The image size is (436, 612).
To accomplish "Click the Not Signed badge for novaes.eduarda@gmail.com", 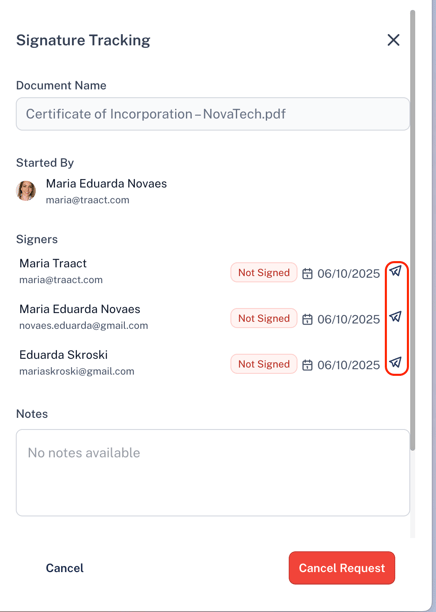I will (264, 318).
